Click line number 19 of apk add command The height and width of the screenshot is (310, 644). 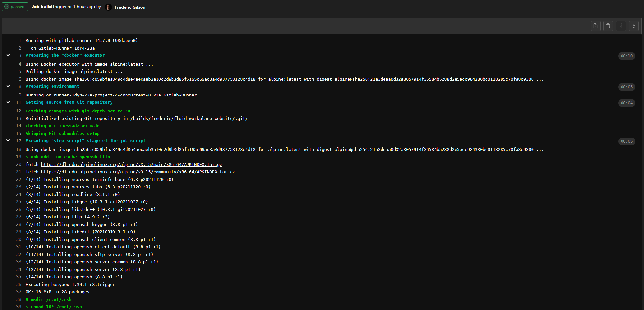click(19, 157)
